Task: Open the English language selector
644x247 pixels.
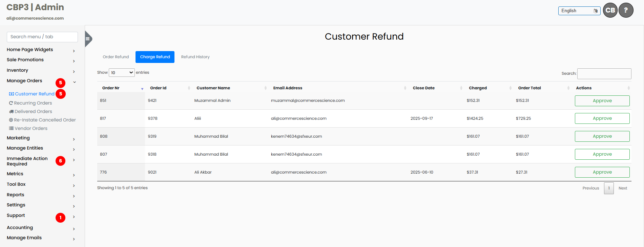Action: click(579, 11)
